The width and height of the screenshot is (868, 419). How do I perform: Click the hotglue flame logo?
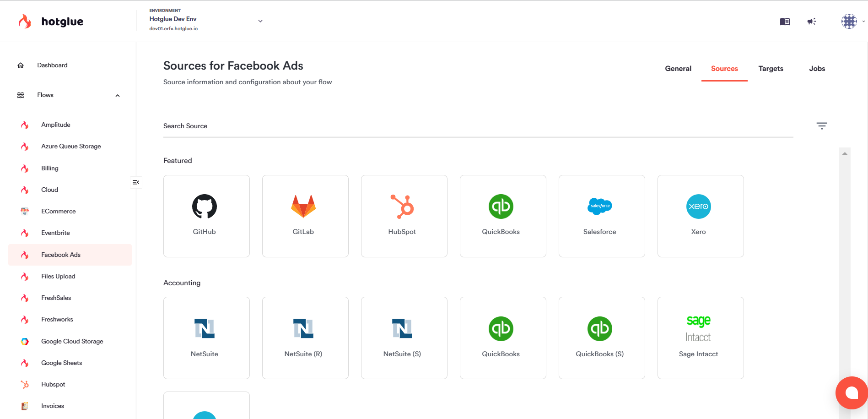coord(25,22)
